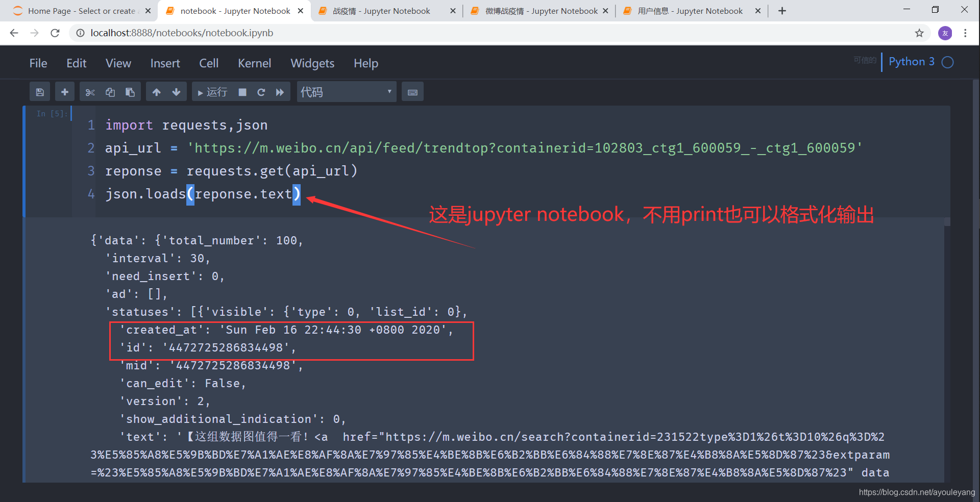Click output text 'total_number': 100
The image size is (980, 502).
tap(233, 240)
